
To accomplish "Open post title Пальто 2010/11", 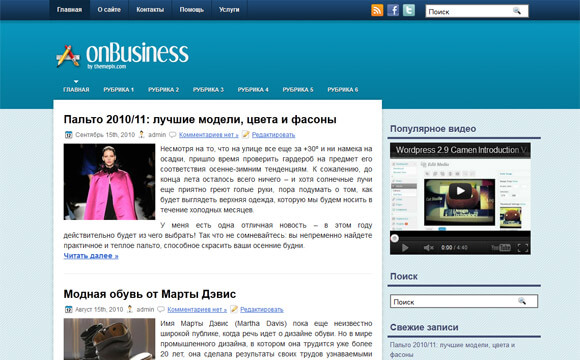I will pos(200,120).
